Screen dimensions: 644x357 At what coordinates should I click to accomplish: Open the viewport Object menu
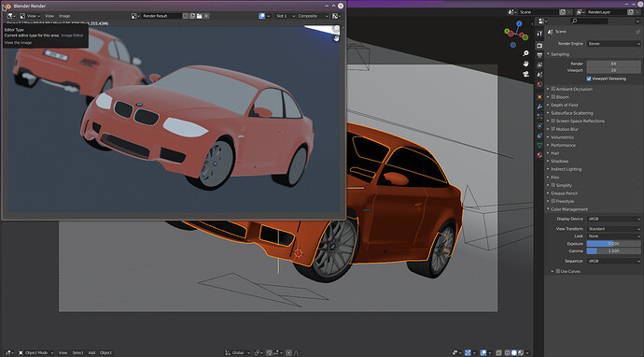coord(105,352)
